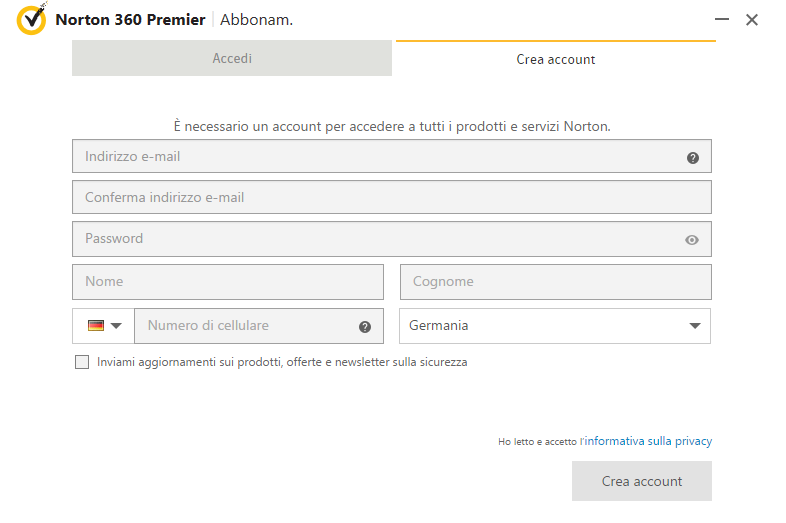The image size is (786, 523).
Task: Select the Crea account tab
Action: pos(556,59)
